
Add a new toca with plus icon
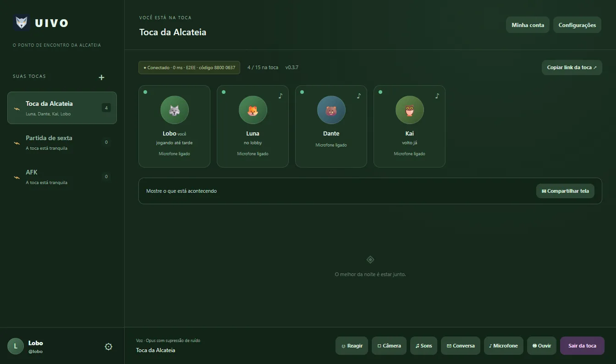[x=102, y=77]
